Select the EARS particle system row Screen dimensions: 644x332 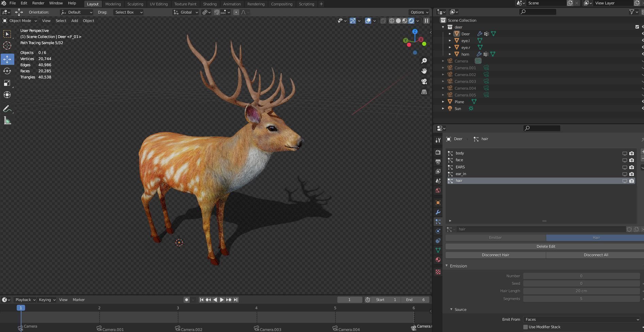540,167
